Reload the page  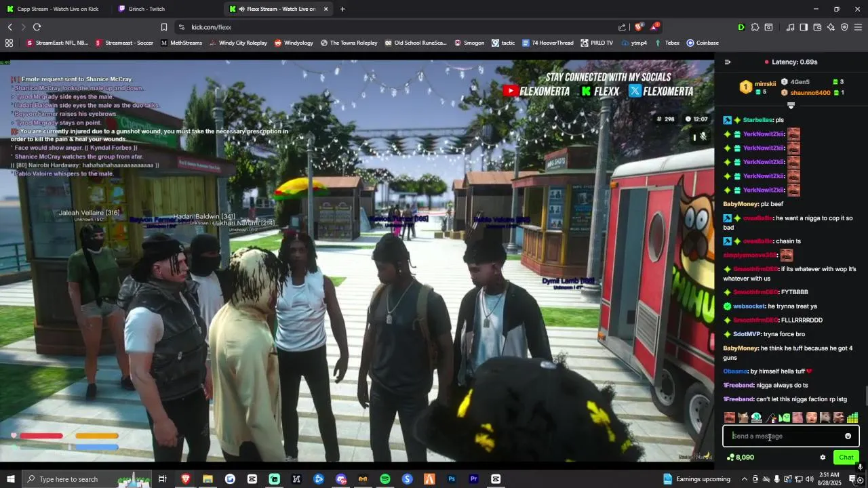point(37,27)
